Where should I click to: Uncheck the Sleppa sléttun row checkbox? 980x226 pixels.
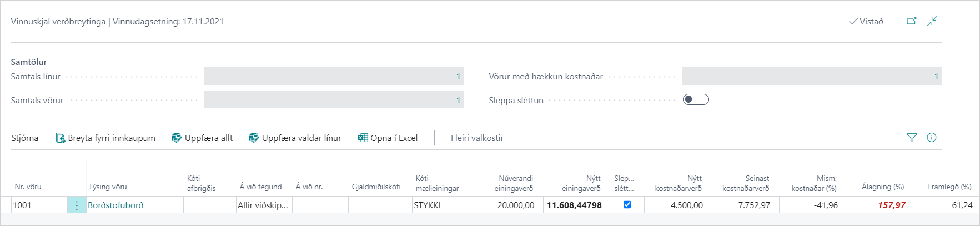coord(627,205)
